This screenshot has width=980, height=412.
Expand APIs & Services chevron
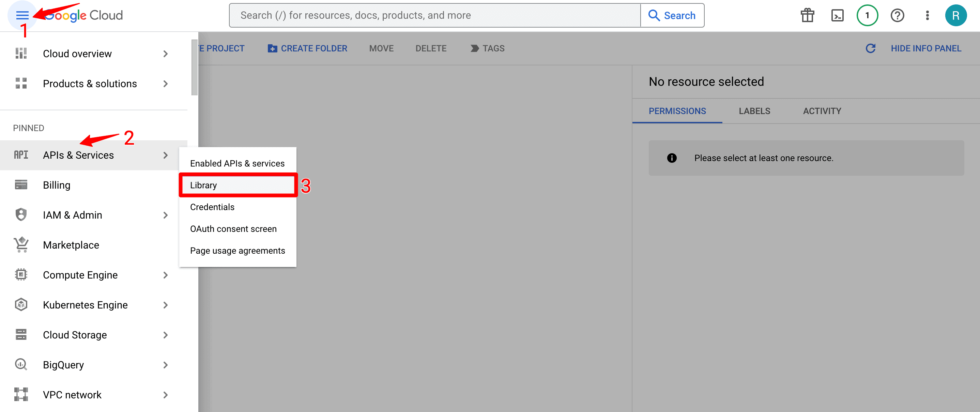point(166,155)
